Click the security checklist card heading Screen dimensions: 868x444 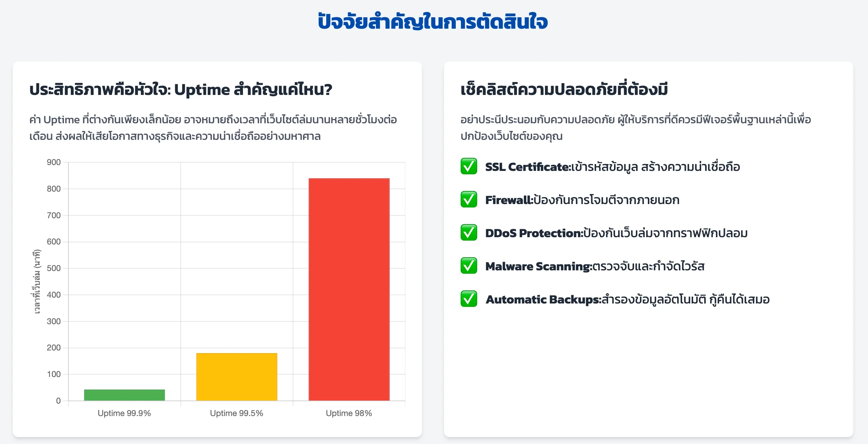[564, 90]
